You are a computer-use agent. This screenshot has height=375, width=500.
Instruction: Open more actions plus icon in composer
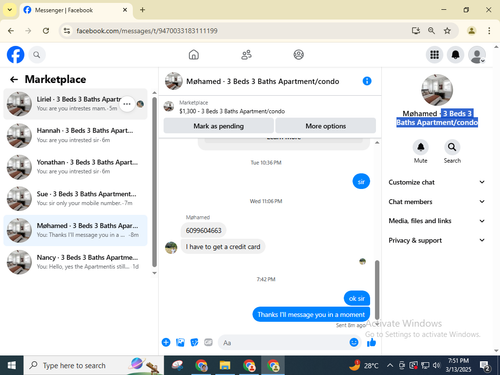click(x=166, y=342)
